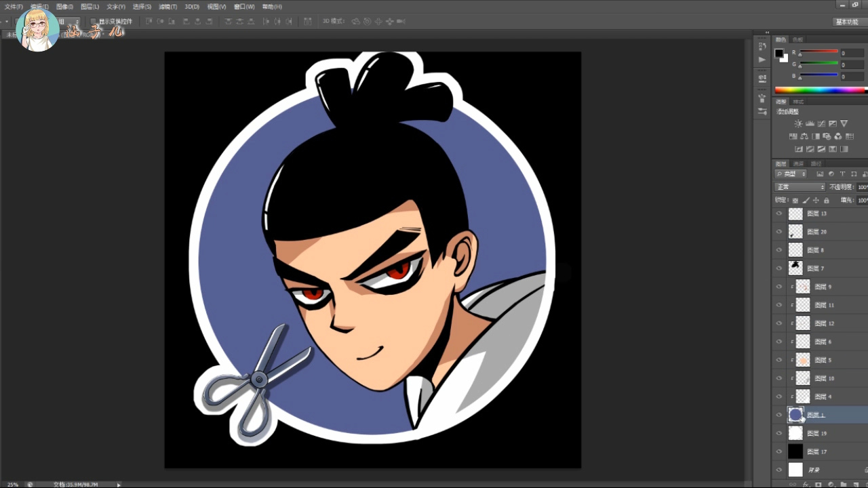The image size is (868, 488).
Task: Open the 视图(V) menu
Action: coord(217,7)
